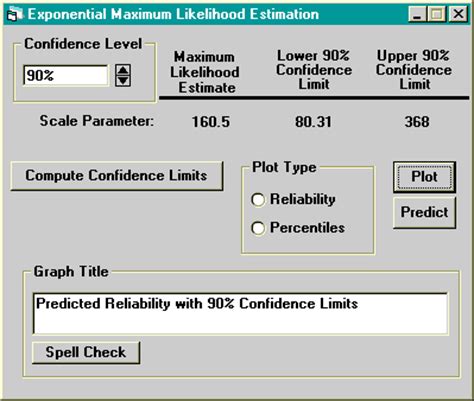Image resolution: width=474 pixels, height=401 pixels.
Task: Click the Lower 90% Confidence Limit header
Action: pyautogui.click(x=314, y=70)
